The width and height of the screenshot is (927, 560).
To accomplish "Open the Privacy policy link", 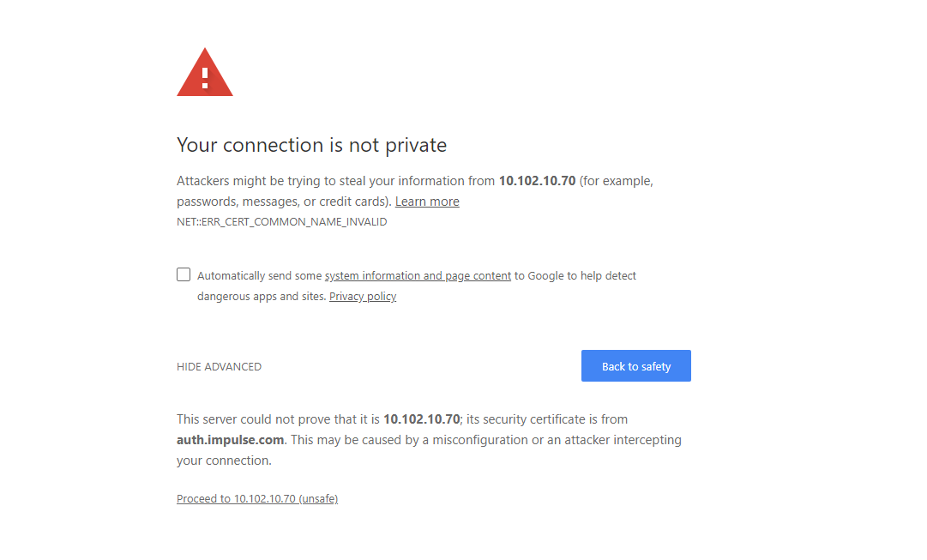I will 363,297.
